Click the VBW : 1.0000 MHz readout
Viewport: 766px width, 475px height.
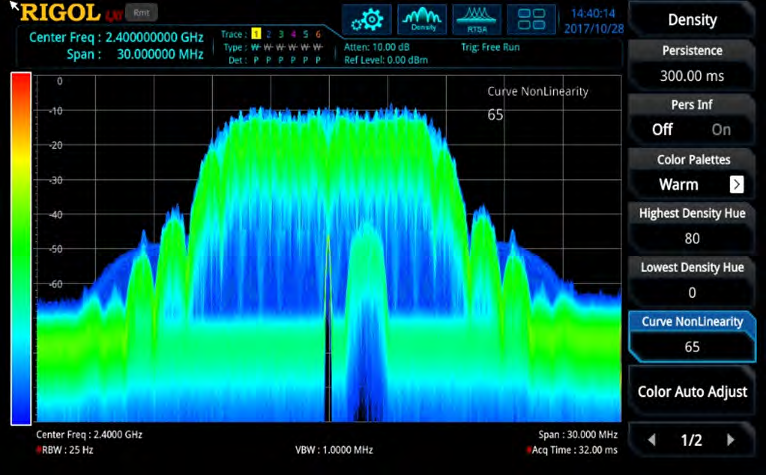pos(334,450)
